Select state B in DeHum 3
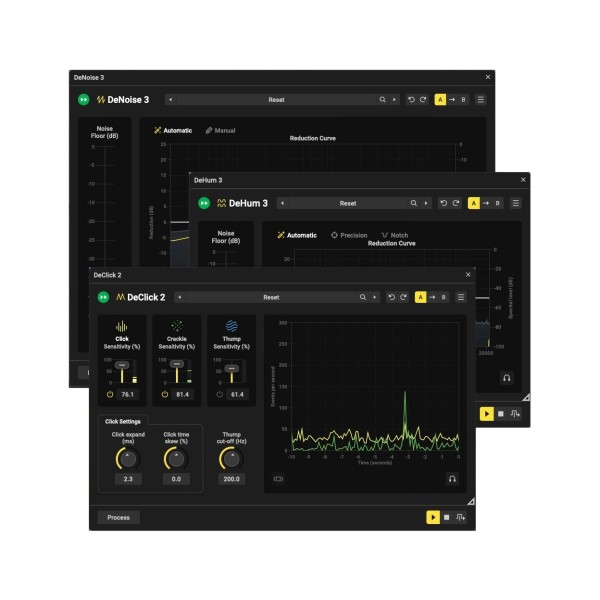This screenshot has width=600, height=600. [x=497, y=203]
